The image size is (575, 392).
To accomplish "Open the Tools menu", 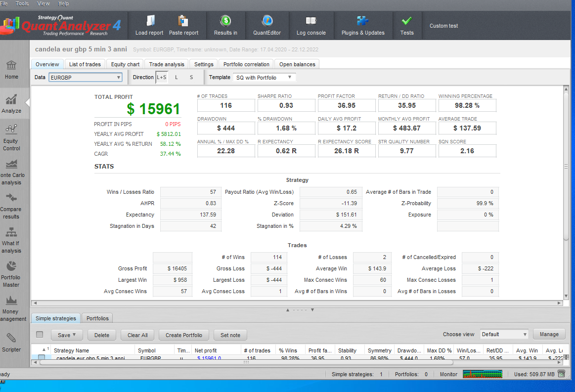I will (x=22, y=3).
